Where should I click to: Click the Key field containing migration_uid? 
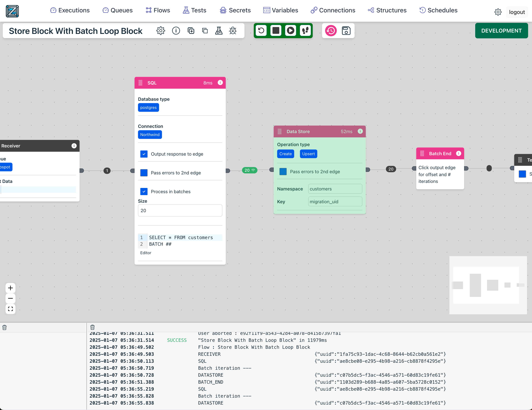coord(335,201)
